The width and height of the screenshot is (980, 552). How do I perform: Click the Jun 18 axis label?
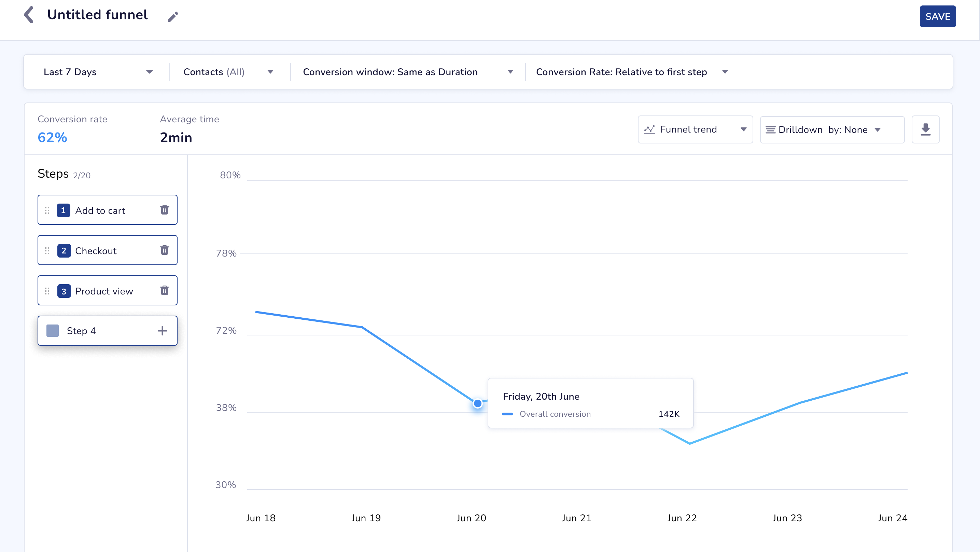[x=261, y=518]
